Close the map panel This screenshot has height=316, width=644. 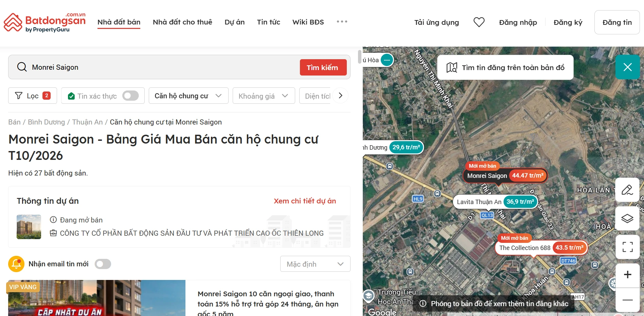tap(627, 67)
